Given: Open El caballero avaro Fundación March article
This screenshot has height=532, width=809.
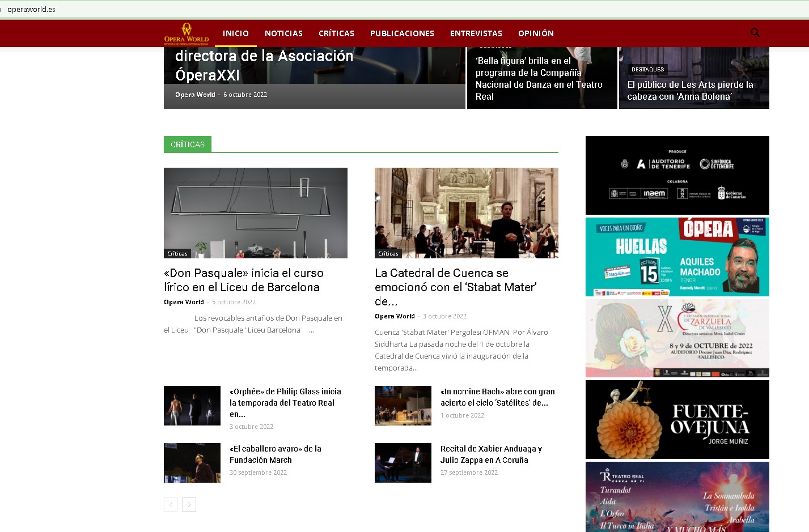Looking at the screenshot, I should click(x=276, y=454).
